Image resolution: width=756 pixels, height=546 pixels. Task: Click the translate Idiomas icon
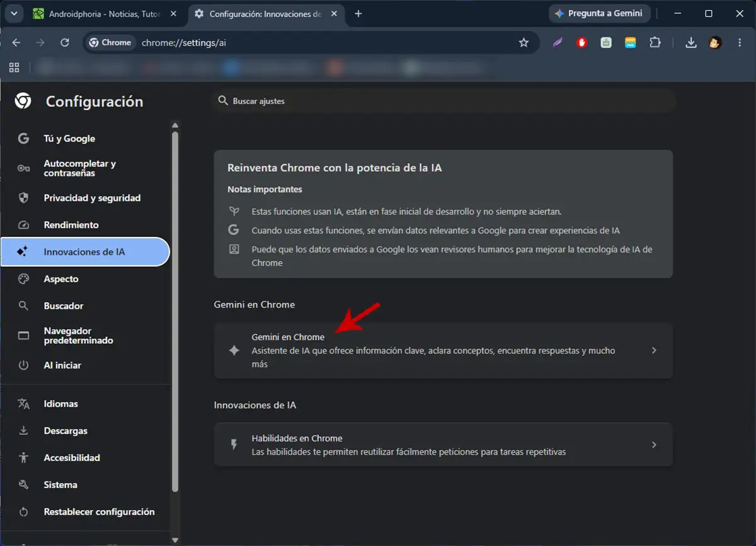click(x=23, y=404)
